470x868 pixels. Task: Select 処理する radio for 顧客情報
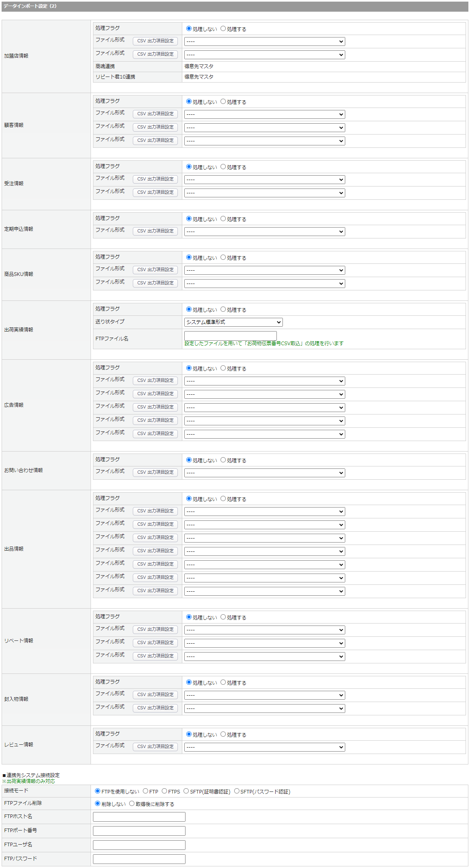(x=223, y=102)
